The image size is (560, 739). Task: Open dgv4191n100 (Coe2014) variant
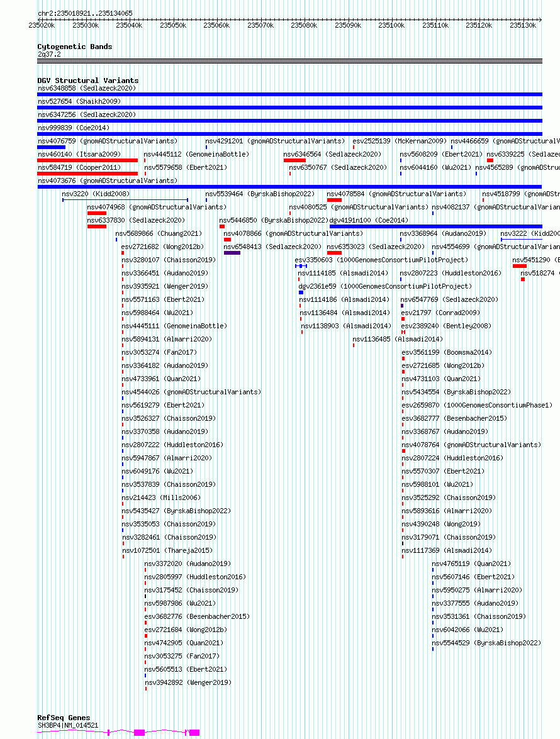pyautogui.click(x=369, y=220)
